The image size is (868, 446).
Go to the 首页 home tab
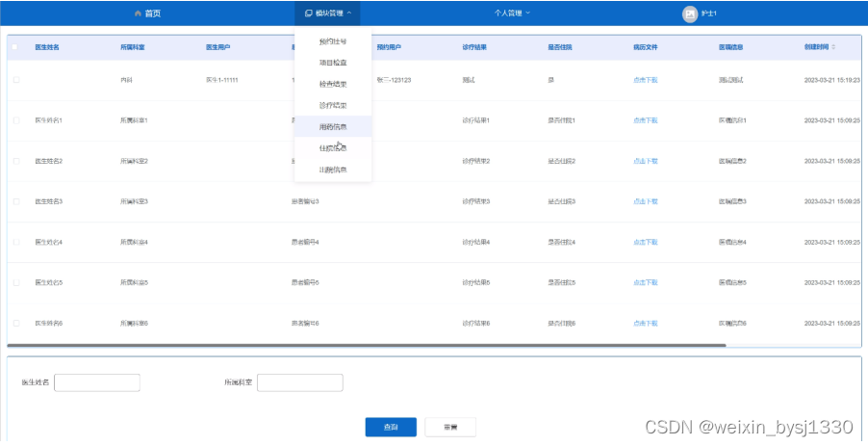click(148, 13)
